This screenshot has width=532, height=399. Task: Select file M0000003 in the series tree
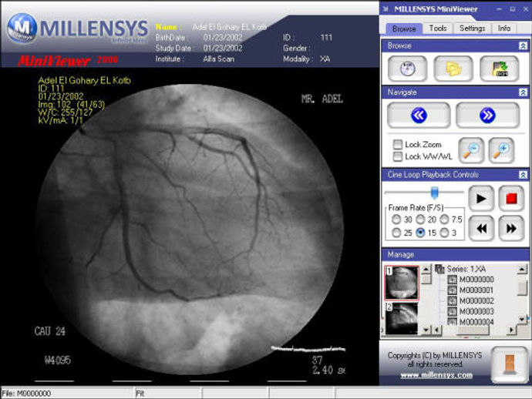pos(476,311)
